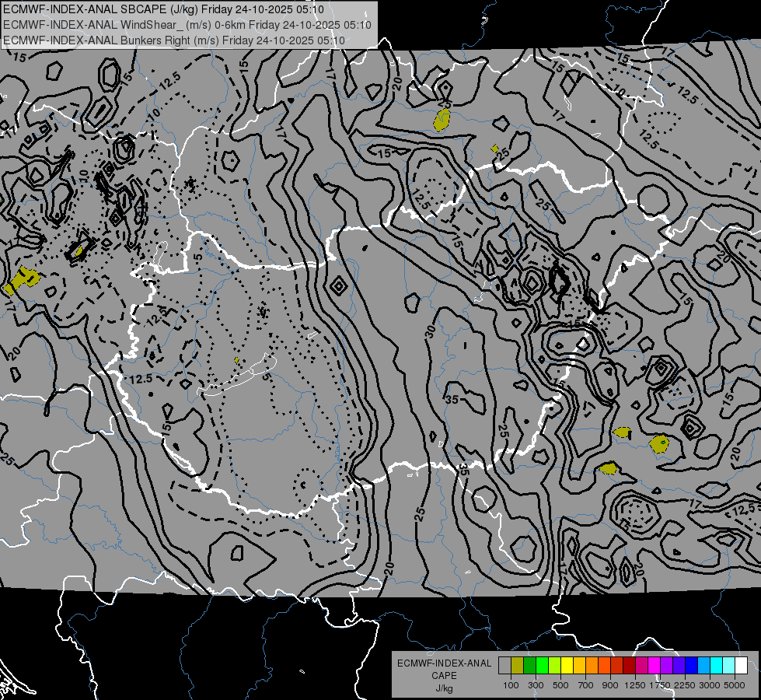Click the 30 contour label on the map

(430, 332)
